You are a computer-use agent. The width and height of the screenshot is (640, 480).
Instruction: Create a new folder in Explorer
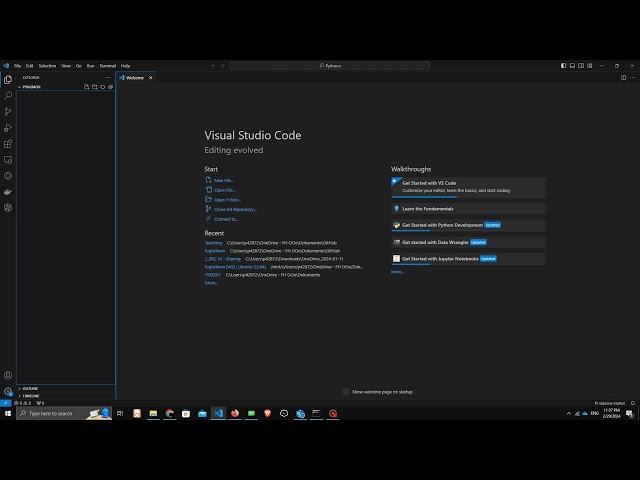click(94, 87)
